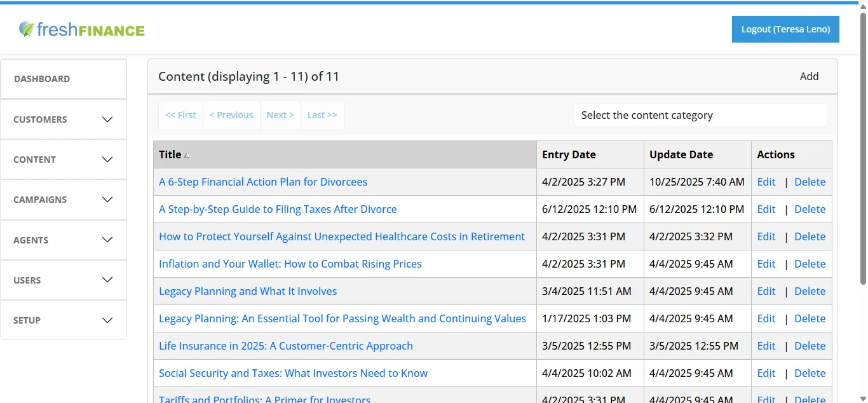This screenshot has width=868, height=403.
Task: Open the Dashboard menu item
Action: (64, 79)
